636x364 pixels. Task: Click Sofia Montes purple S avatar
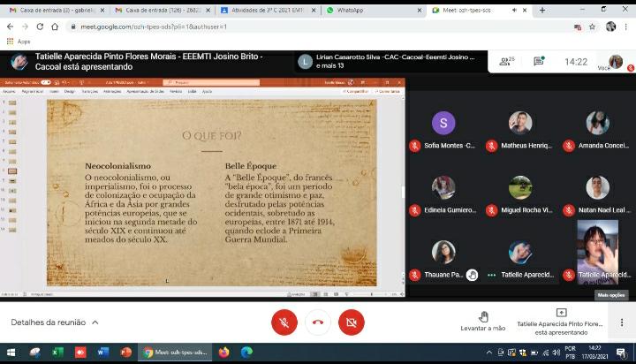(x=443, y=123)
